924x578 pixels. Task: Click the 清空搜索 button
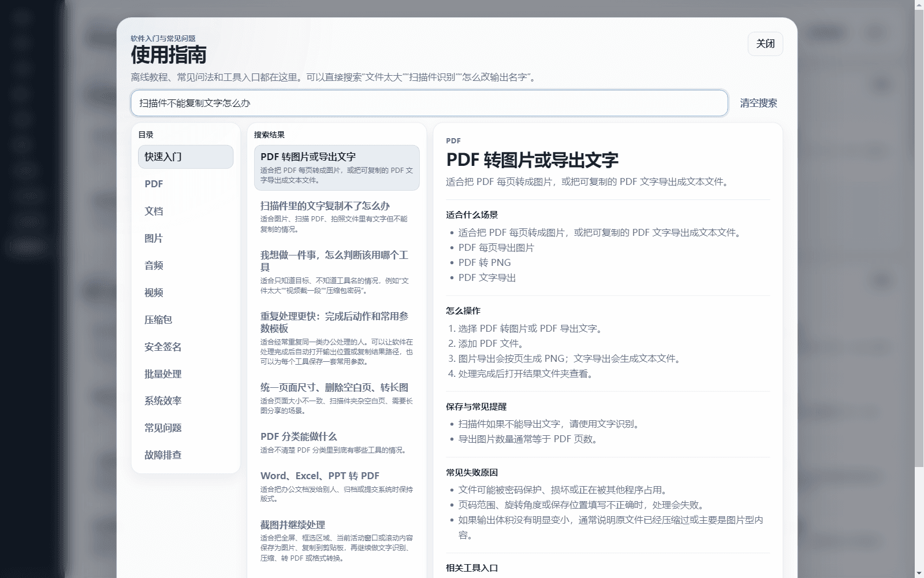pyautogui.click(x=758, y=103)
